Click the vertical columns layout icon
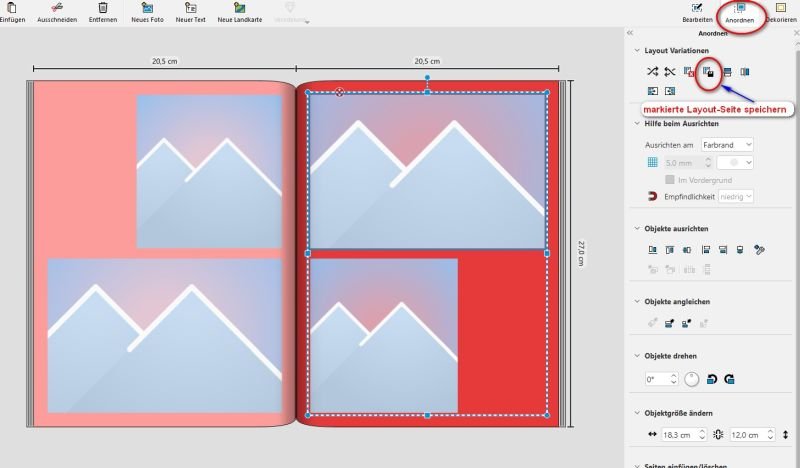The width and height of the screenshot is (800, 468). coord(745,71)
